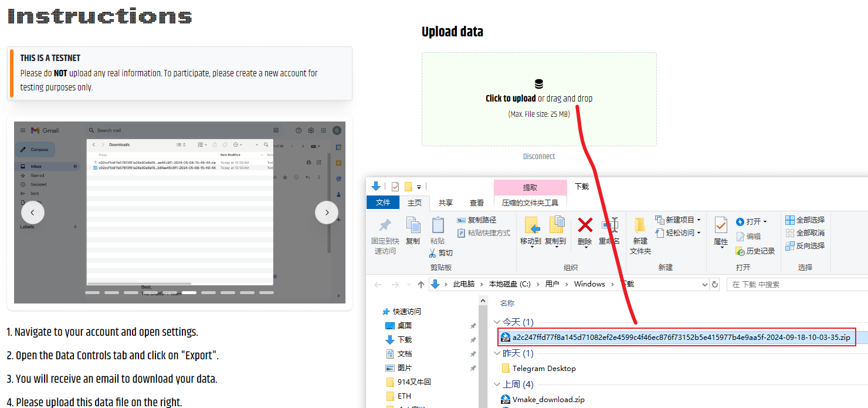The image size is (868, 408).
Task: Select Quick access (快速访问) in navigation pane
Action: (x=401, y=311)
